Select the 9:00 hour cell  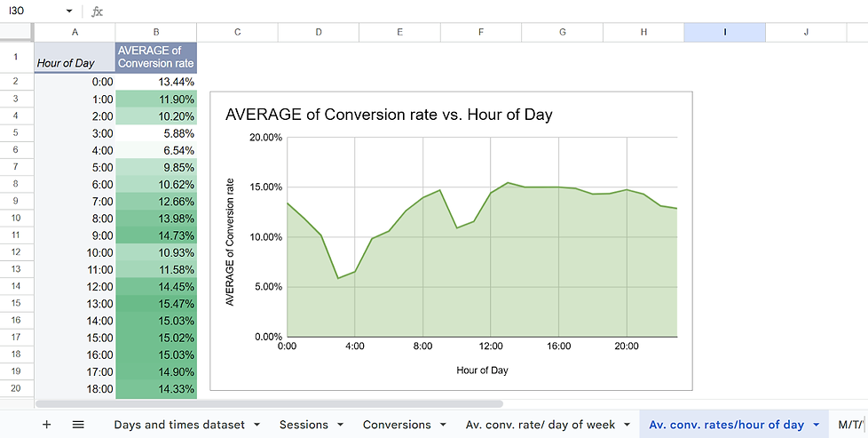[75, 235]
